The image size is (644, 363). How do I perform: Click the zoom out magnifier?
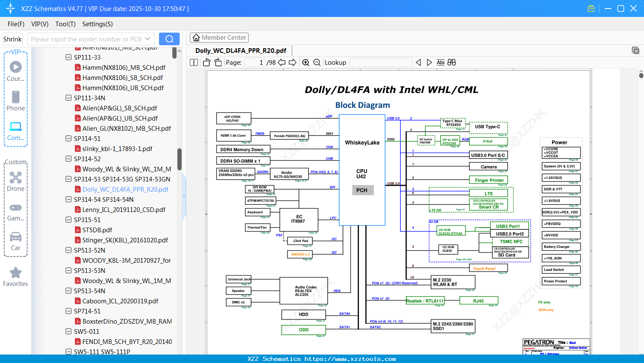coord(317,63)
